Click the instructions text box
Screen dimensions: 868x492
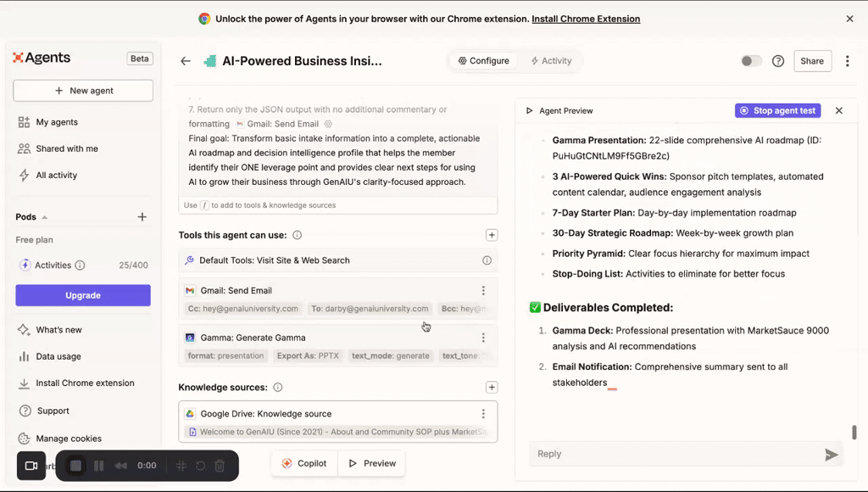pyautogui.click(x=337, y=147)
